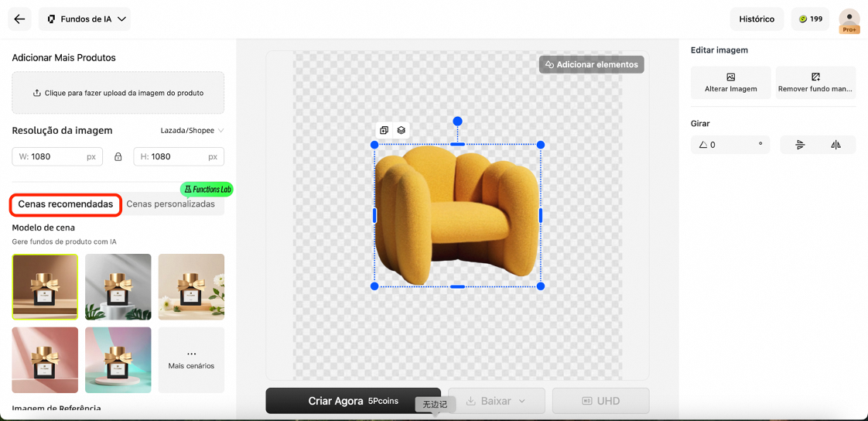This screenshot has width=868, height=421.
Task: Open the Pro+ user avatar
Action: 849,19
